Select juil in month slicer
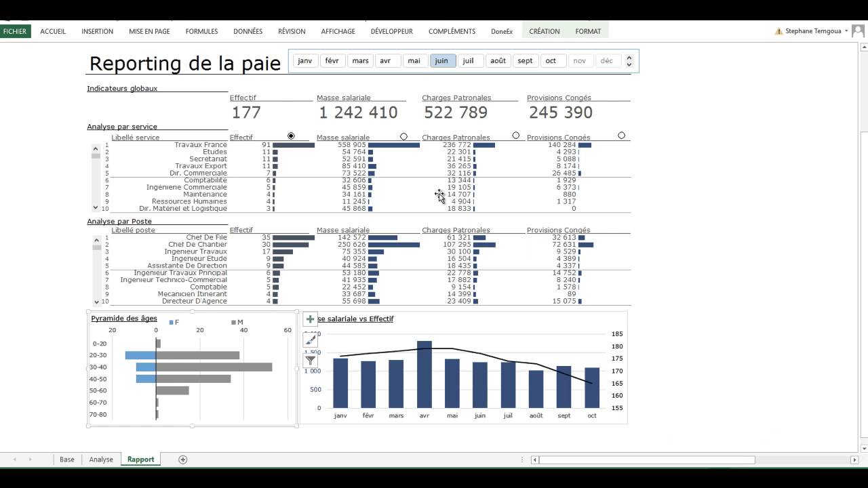This screenshot has width=868, height=488. [x=470, y=60]
